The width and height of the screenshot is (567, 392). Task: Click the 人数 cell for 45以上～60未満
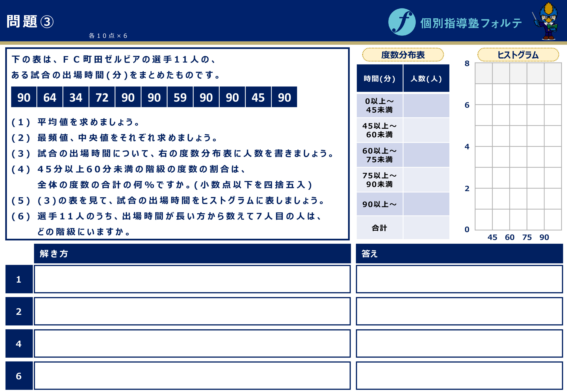point(426,130)
